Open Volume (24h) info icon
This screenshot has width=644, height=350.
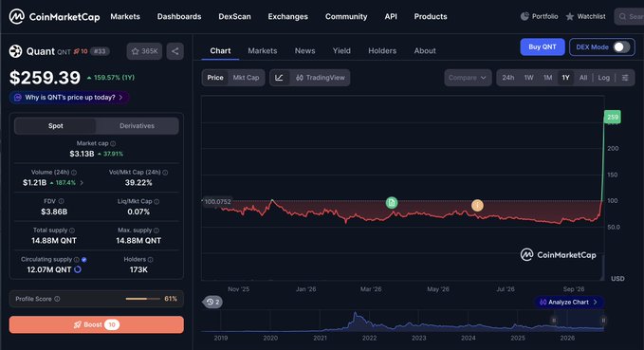[74, 173]
